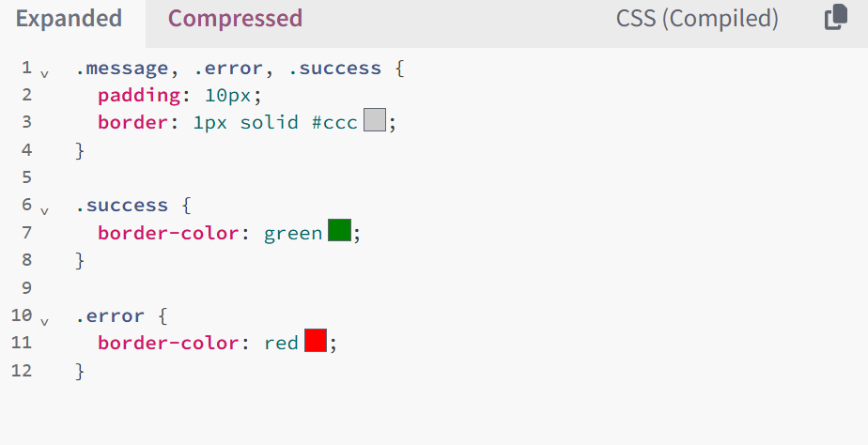Screen dimensions: 868x445
Task: Click the red value on line 11
Action: point(281,344)
